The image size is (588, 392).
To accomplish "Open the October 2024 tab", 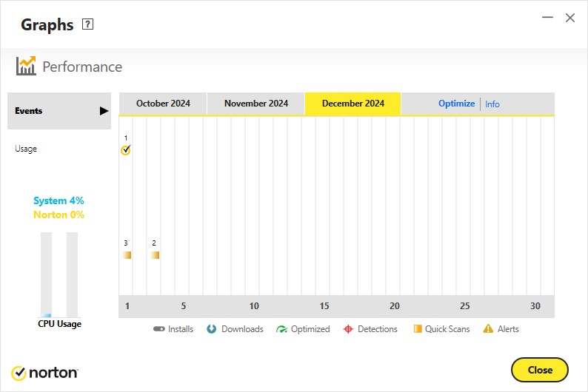I will (163, 104).
